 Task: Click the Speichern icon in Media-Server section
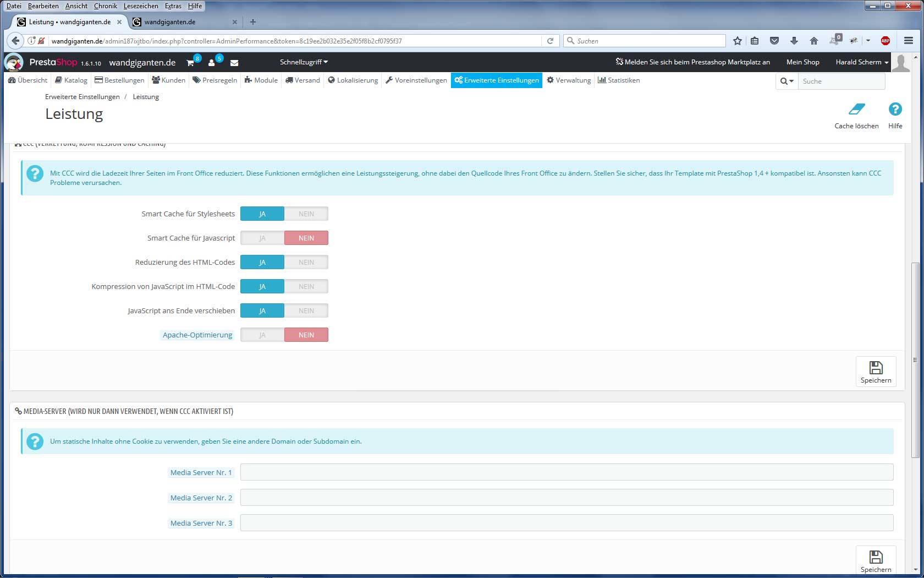[x=876, y=557]
